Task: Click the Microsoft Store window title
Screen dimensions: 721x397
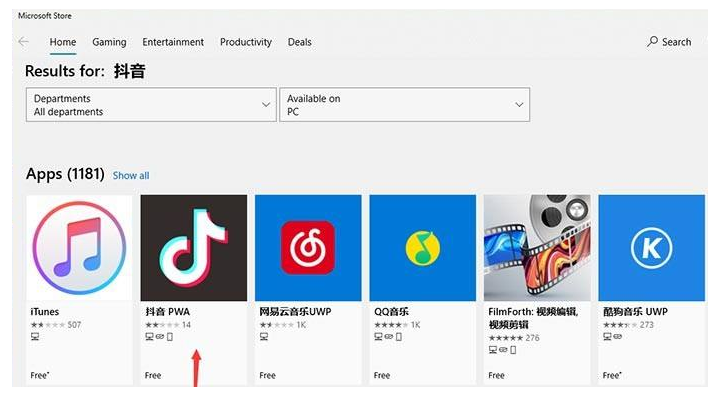Action: (45, 16)
